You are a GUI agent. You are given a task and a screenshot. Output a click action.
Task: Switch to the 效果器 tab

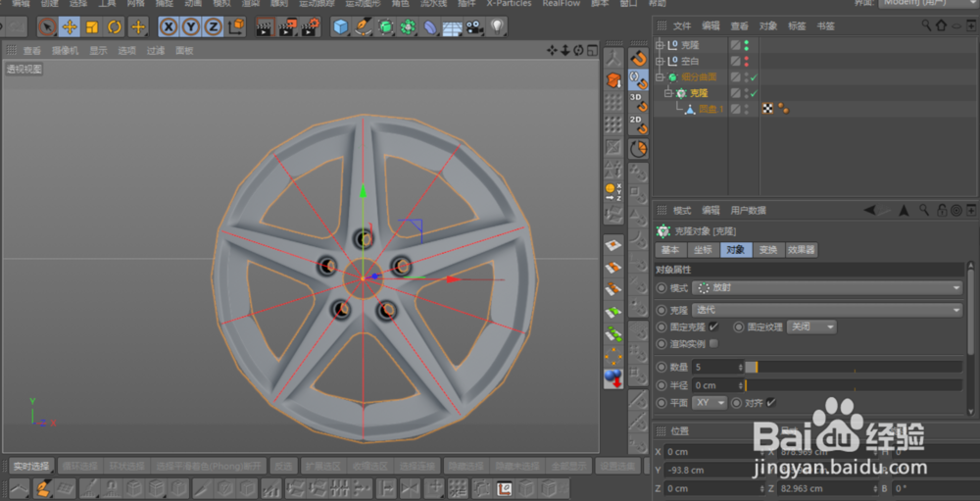point(802,250)
